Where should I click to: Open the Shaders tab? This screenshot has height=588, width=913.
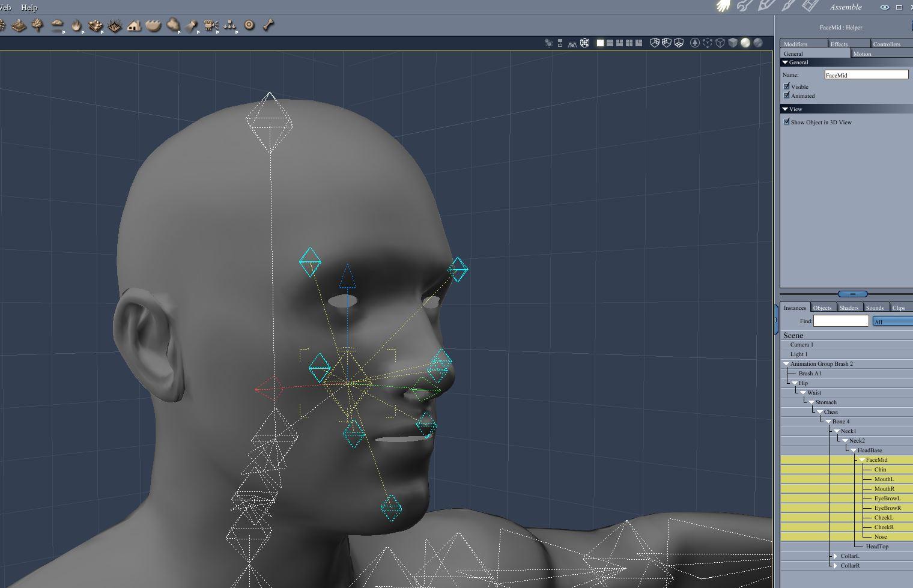[x=849, y=308]
